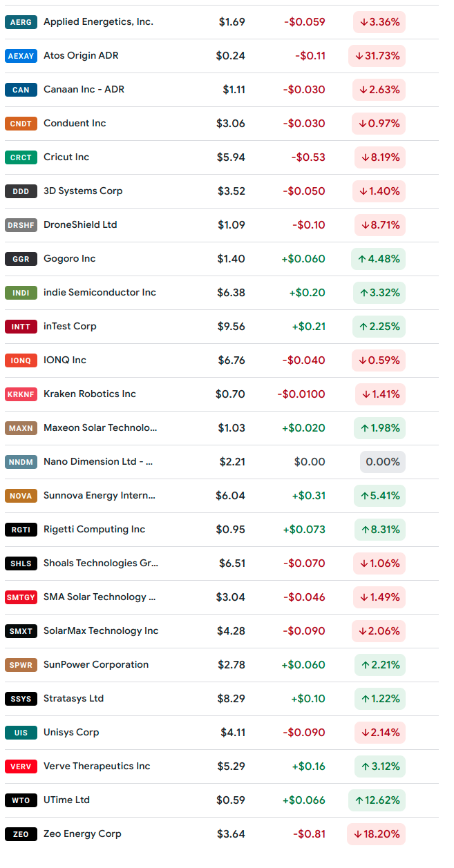Open Kraken Robotics Inc stock

click(x=90, y=394)
